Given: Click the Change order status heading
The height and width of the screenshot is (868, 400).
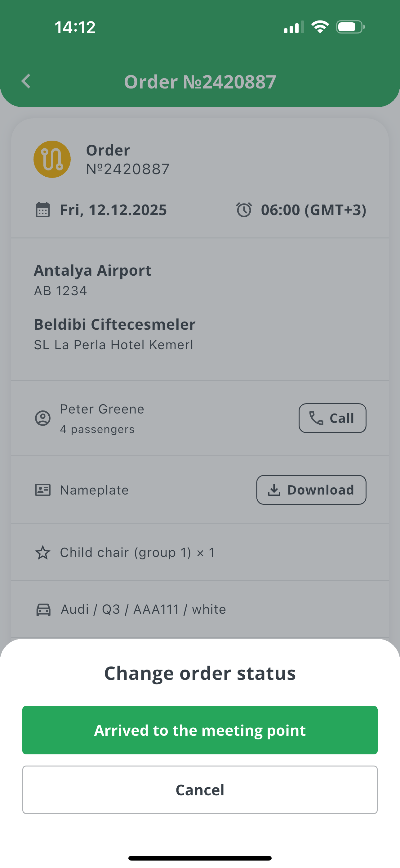Looking at the screenshot, I should [x=200, y=673].
